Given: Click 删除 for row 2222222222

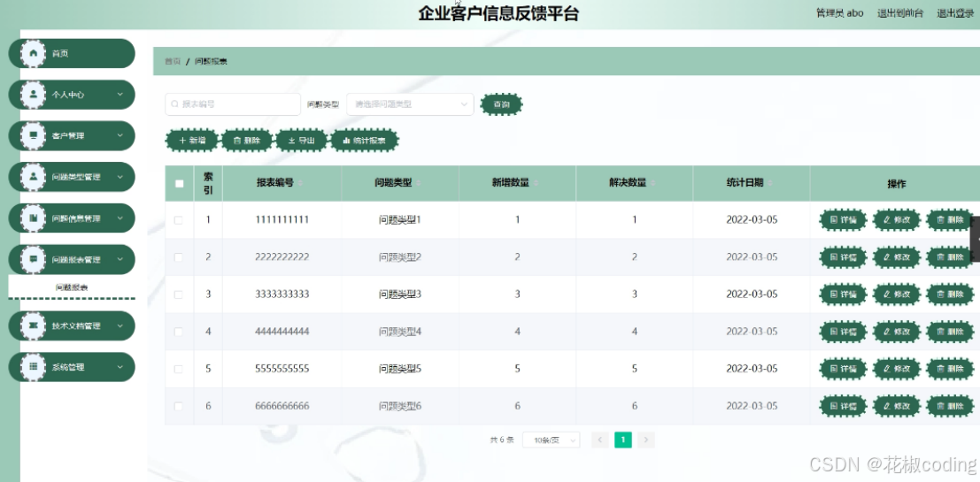Looking at the screenshot, I should pos(950,257).
